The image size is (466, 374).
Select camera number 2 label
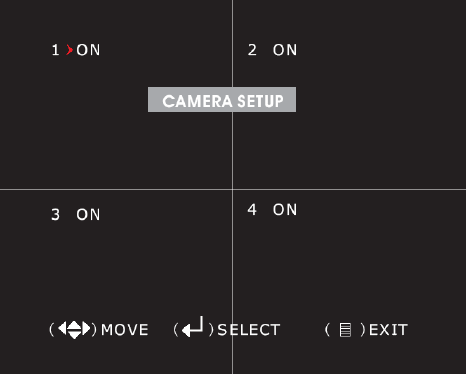click(252, 50)
